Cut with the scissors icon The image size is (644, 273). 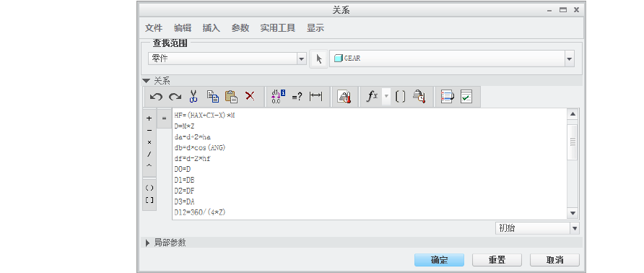tap(193, 97)
